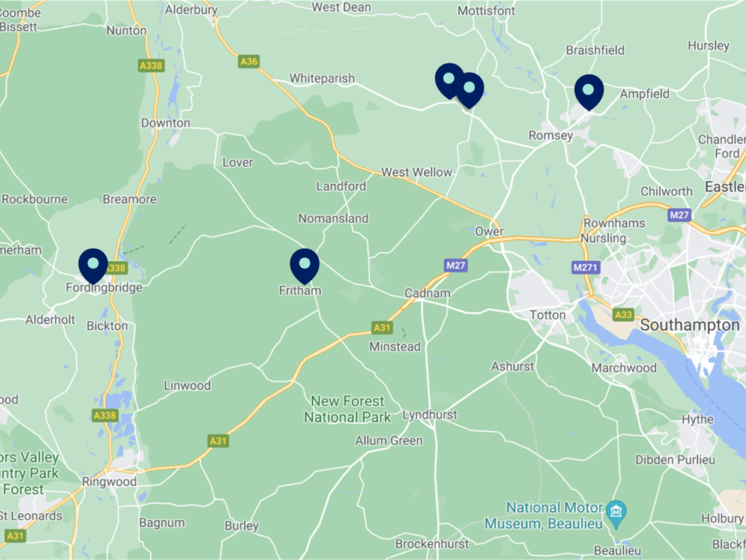Select the Totton label
The width and height of the screenshot is (746, 560).
[x=548, y=315]
